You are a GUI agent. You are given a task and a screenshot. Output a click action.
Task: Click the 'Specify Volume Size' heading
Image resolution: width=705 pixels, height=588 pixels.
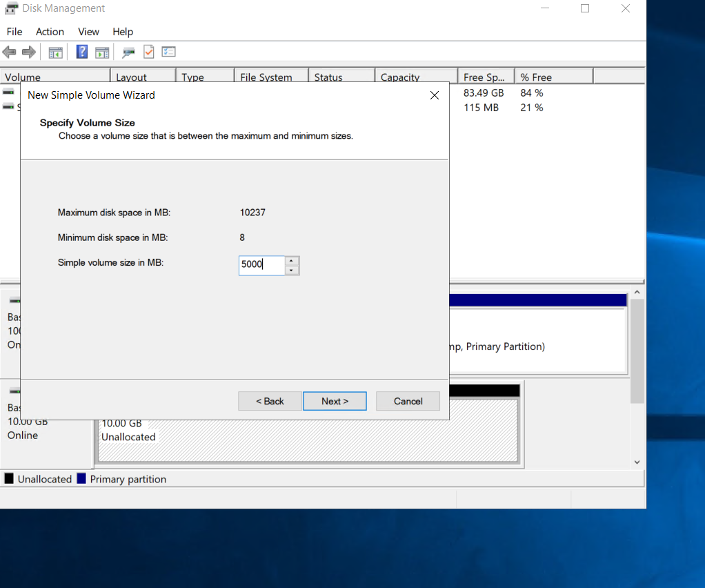87,123
